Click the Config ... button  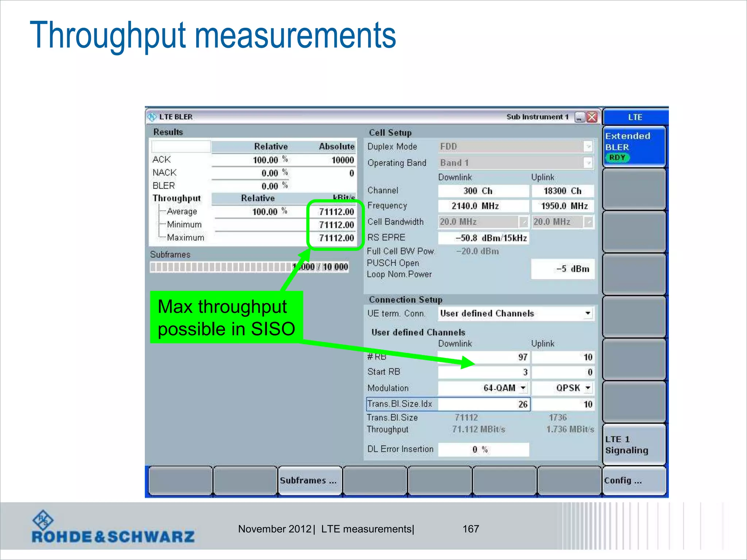634,481
